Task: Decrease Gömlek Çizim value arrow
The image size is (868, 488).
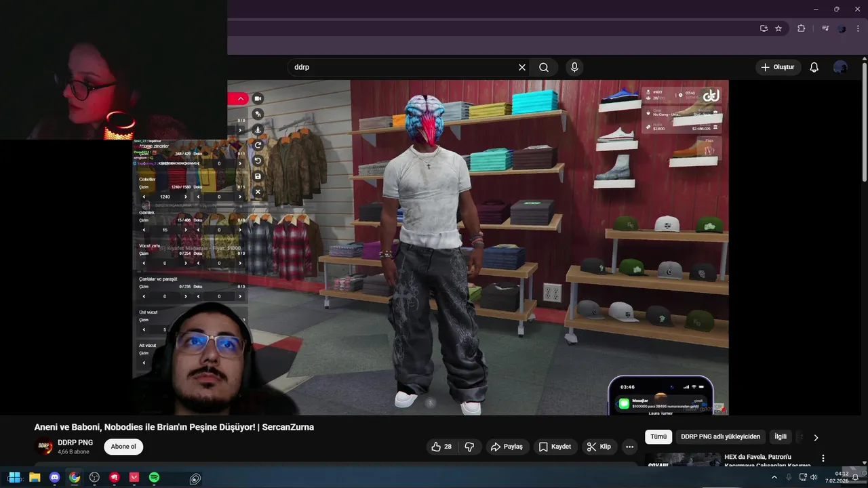Action: 144,230
